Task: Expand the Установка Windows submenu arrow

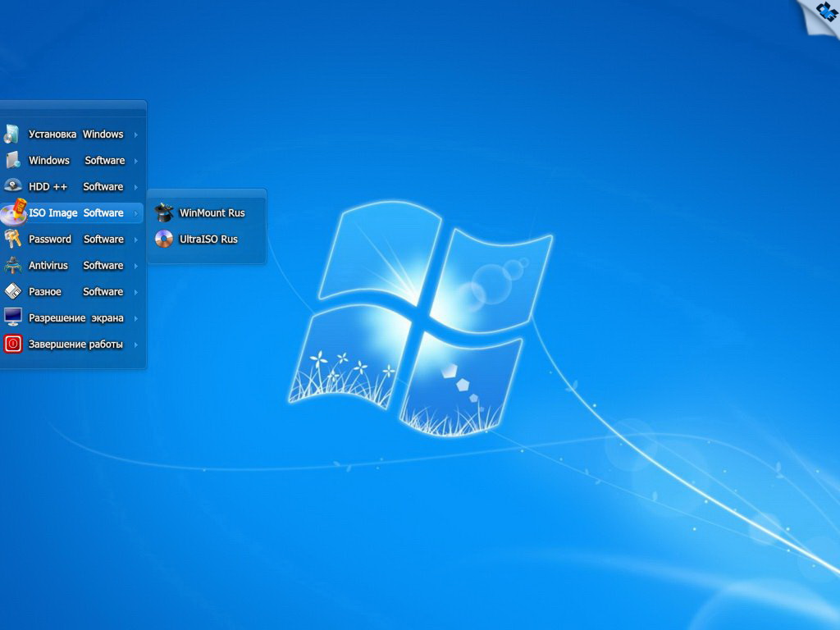Action: point(136,135)
